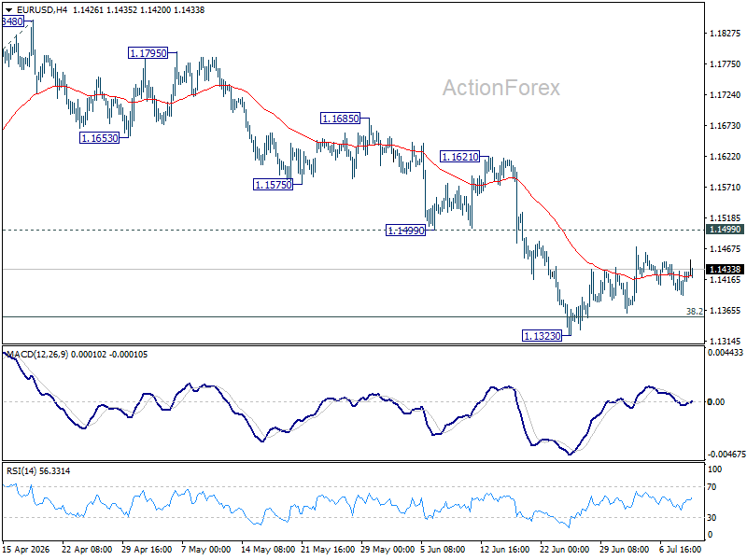Screen dimensions: 747x560
Task: Click the 1.16850 price label
Action: (340, 119)
